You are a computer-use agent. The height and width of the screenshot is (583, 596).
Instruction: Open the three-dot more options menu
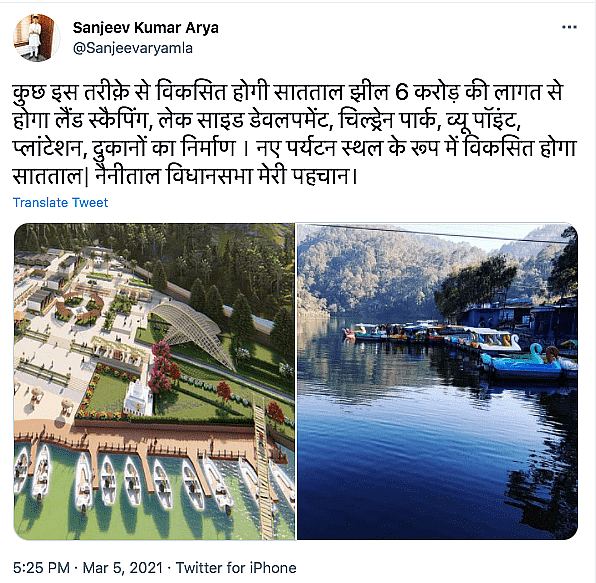(569, 27)
